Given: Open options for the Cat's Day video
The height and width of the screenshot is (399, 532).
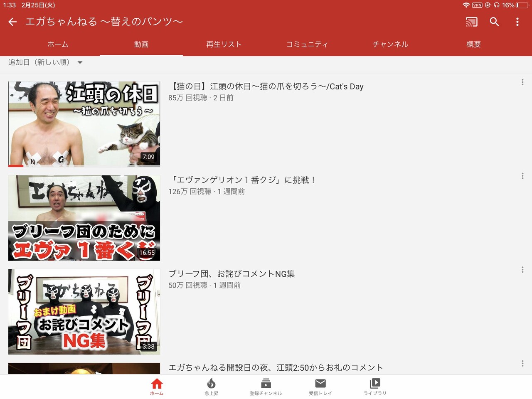Looking at the screenshot, I should point(522,82).
